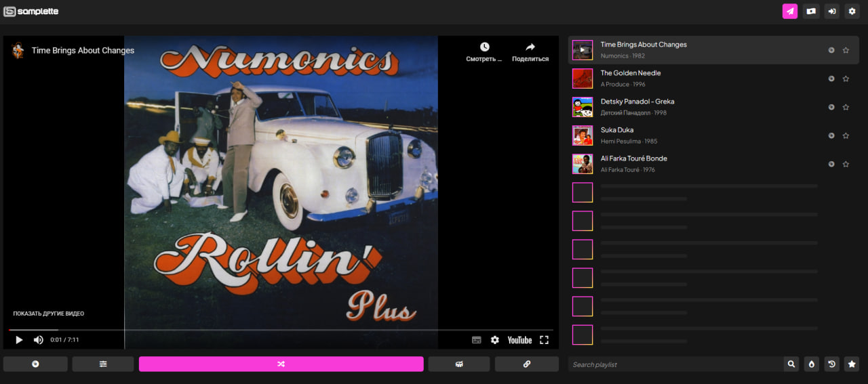Click the channel avatar beside the video title

18,50
